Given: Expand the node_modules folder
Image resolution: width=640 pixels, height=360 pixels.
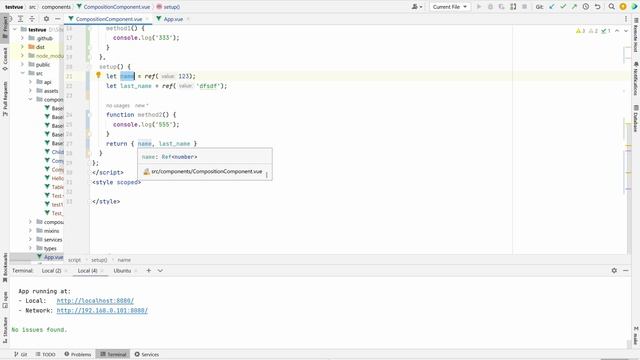Looking at the screenshot, I should [x=22, y=56].
